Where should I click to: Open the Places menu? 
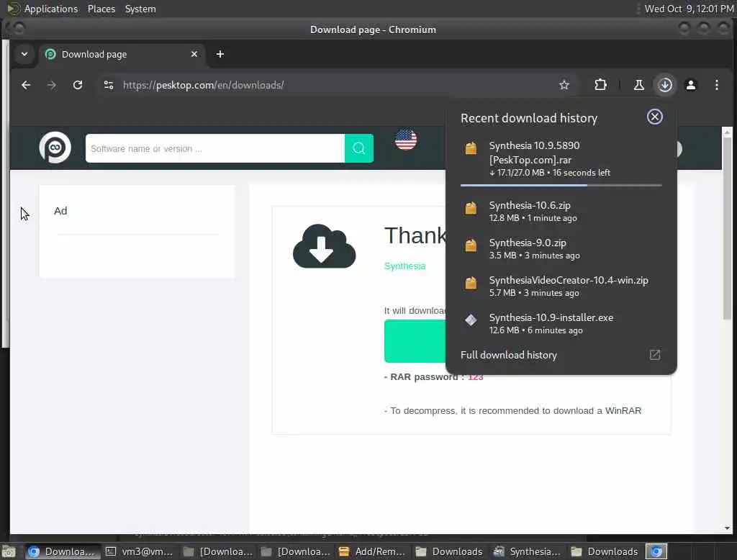101,9
